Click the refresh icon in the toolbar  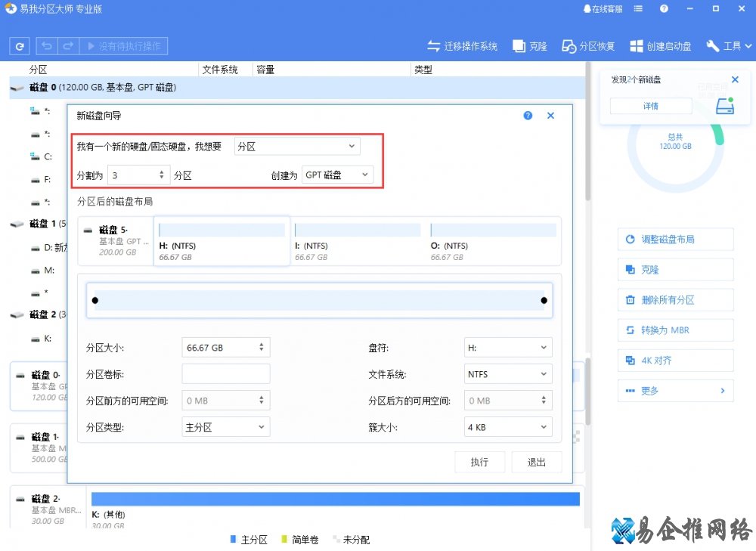click(x=19, y=45)
